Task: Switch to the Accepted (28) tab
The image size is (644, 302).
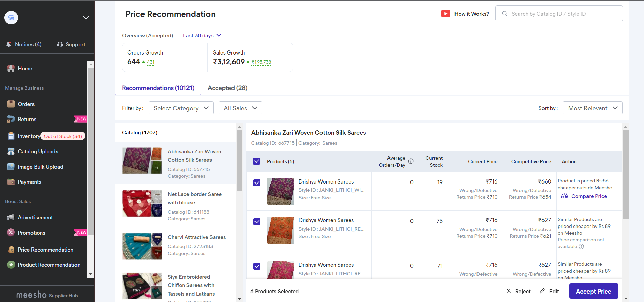Action: 227,88
